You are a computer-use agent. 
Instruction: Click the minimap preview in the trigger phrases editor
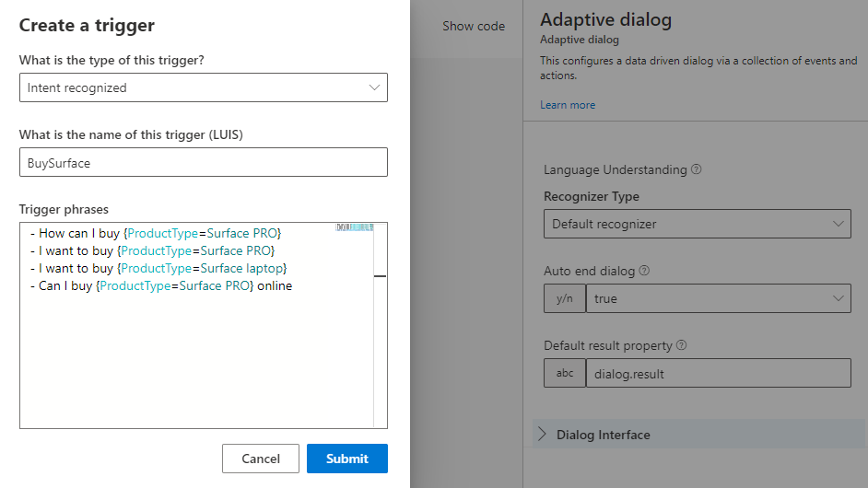coord(355,227)
